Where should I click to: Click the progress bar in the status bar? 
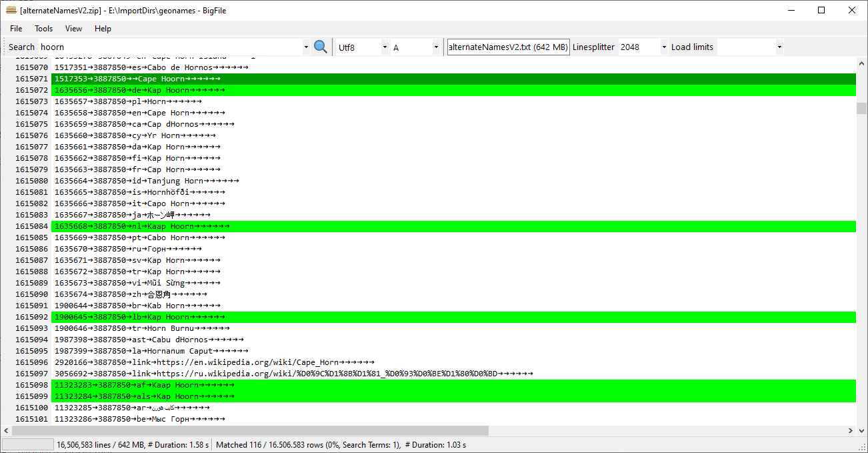pyautogui.click(x=27, y=444)
